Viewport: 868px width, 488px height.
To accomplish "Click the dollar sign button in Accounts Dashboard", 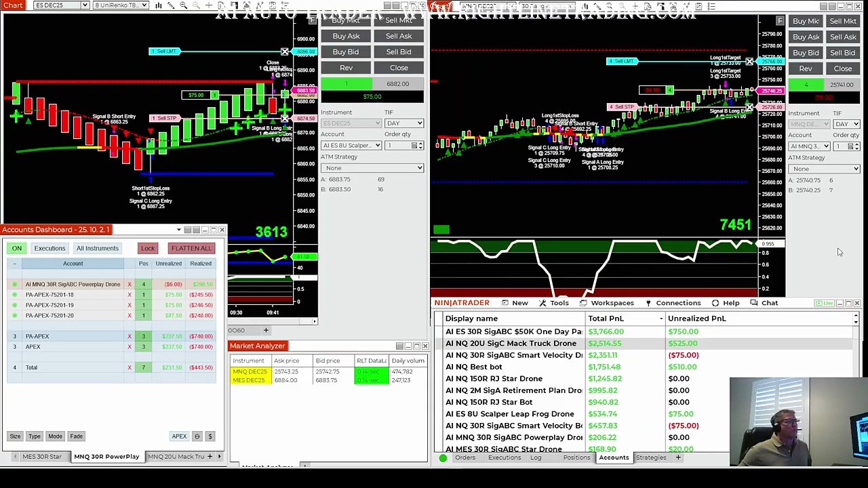I will click(210, 436).
